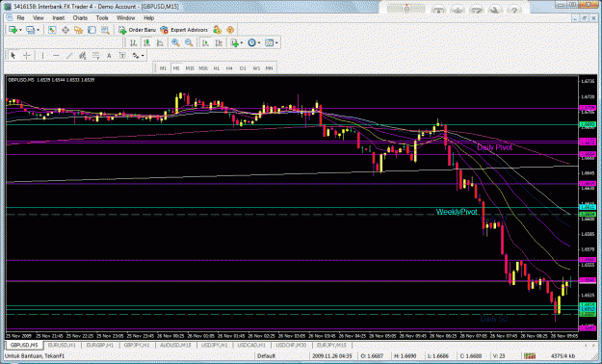Image resolution: width=602 pixels, height=364 pixels.
Task: Toggle Expert Advisors on or off
Action: pyautogui.click(x=184, y=30)
